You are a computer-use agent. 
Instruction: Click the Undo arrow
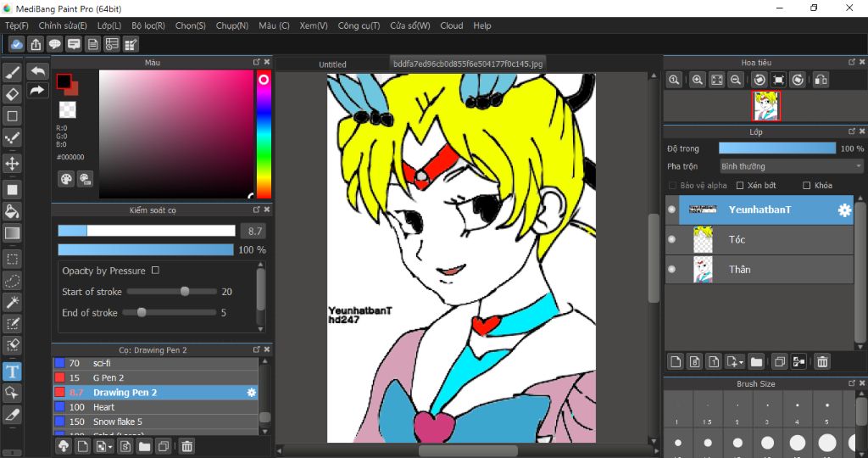pyautogui.click(x=37, y=71)
